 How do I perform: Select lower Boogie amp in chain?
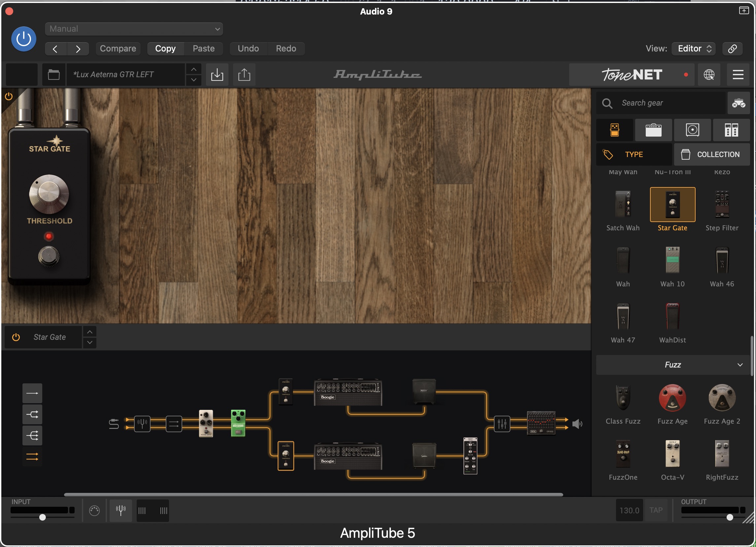[348, 456]
